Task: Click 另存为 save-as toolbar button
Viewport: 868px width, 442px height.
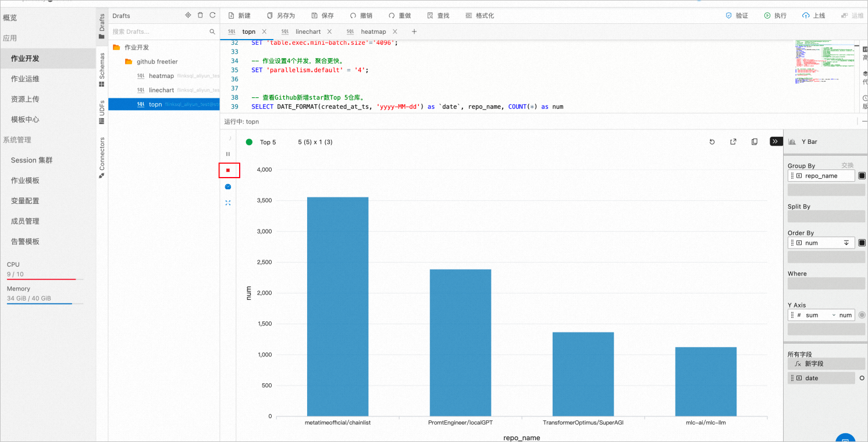Action: (280, 16)
